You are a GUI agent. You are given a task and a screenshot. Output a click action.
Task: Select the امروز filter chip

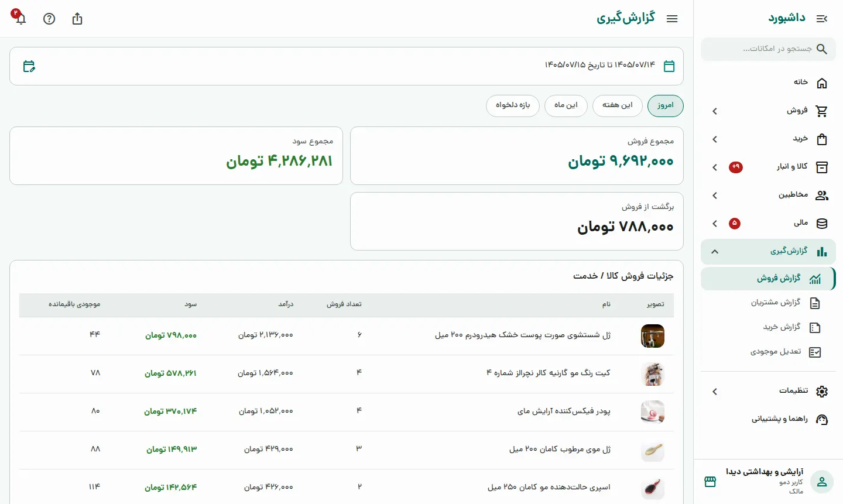(x=666, y=106)
